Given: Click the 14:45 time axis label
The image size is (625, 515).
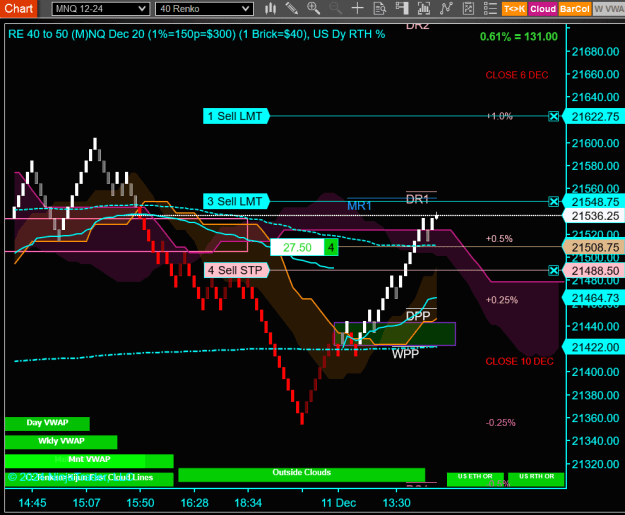Looking at the screenshot, I should (x=32, y=503).
